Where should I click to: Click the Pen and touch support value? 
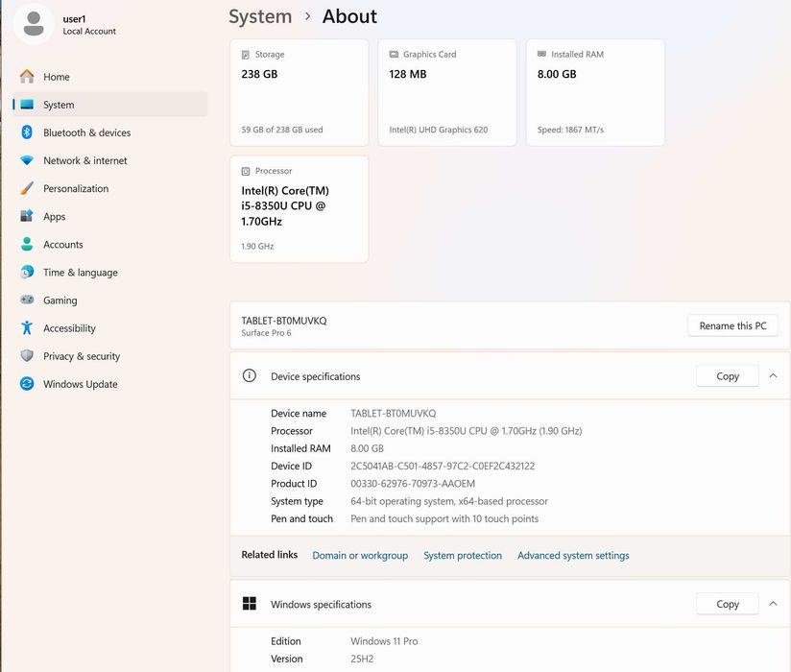(444, 518)
